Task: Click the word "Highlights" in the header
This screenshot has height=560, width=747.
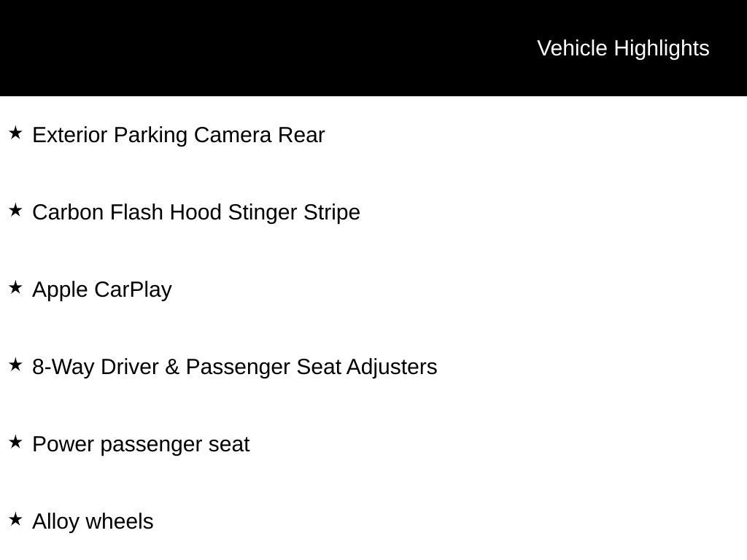Action: coord(662,48)
